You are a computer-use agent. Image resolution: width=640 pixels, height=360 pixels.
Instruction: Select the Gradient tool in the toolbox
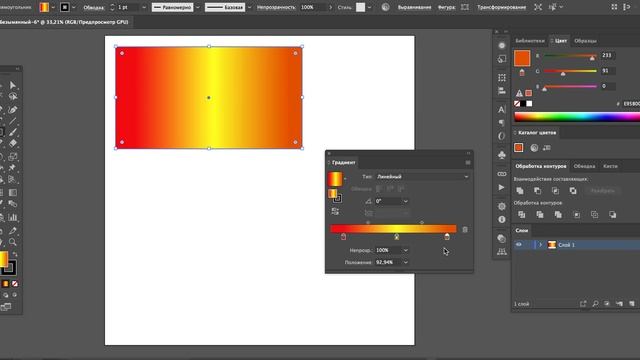click(x=13, y=193)
